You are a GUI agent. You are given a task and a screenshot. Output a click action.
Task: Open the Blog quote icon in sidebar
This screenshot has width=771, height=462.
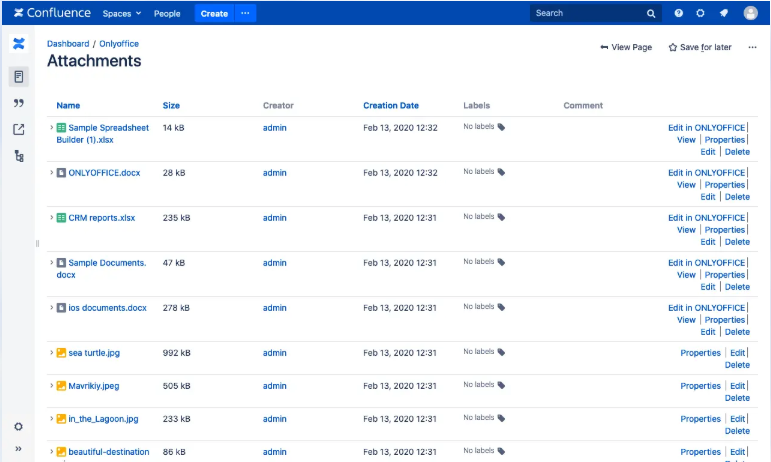(19, 103)
